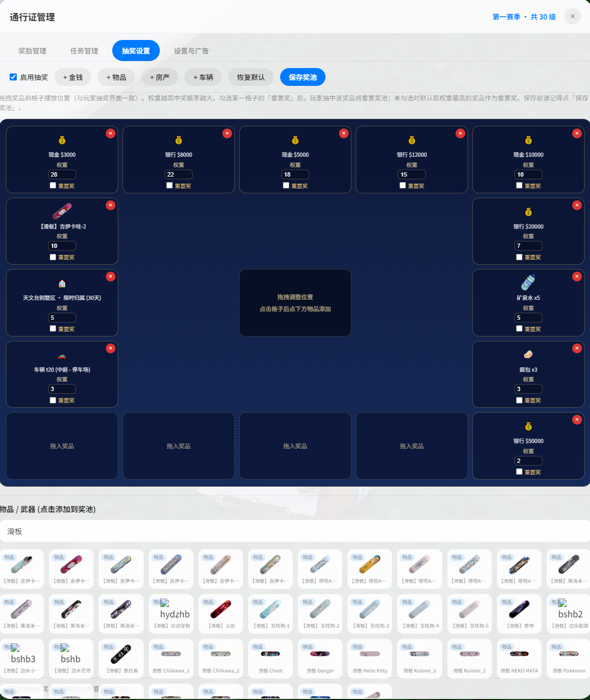This screenshot has width=590, height=700.
Task: Switch to the 奖励管理 tab
Action: [32, 51]
